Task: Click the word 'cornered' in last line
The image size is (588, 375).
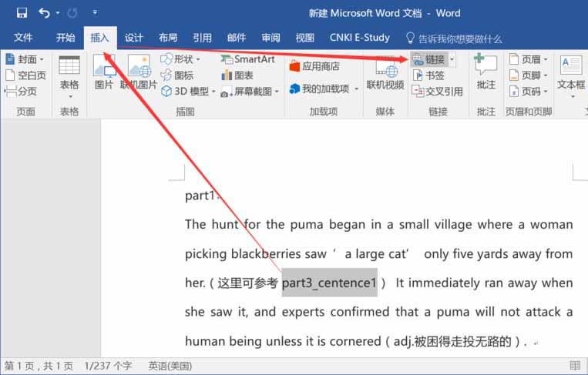Action: coord(355,341)
